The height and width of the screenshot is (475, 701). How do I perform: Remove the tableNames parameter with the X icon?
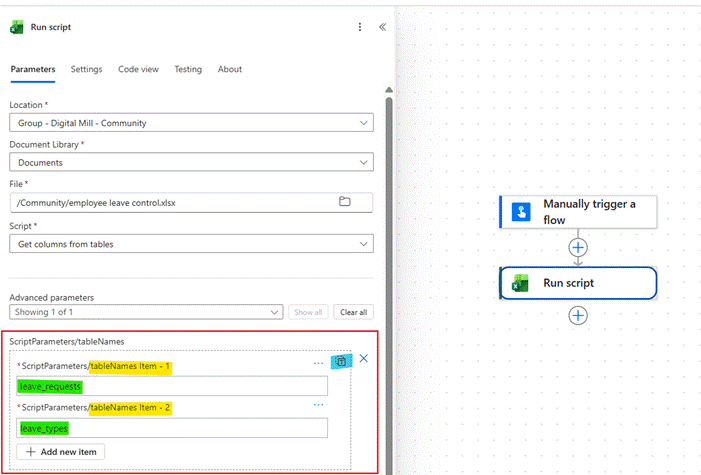coord(363,358)
